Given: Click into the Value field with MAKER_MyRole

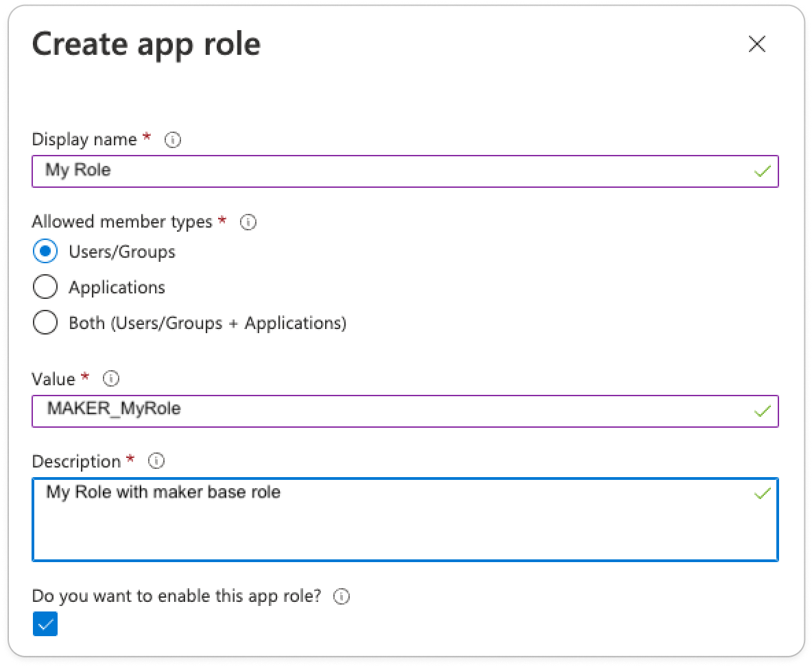Looking at the screenshot, I should click(x=398, y=411).
